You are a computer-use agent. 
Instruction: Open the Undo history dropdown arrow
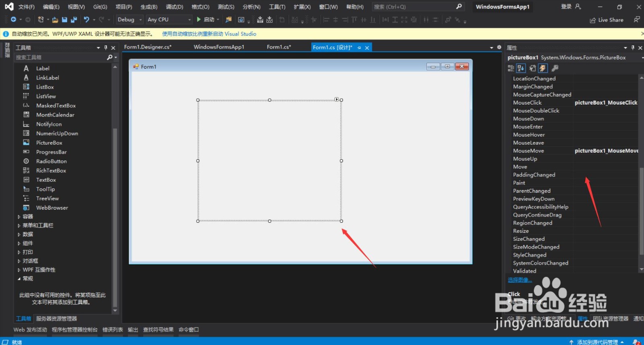point(94,19)
